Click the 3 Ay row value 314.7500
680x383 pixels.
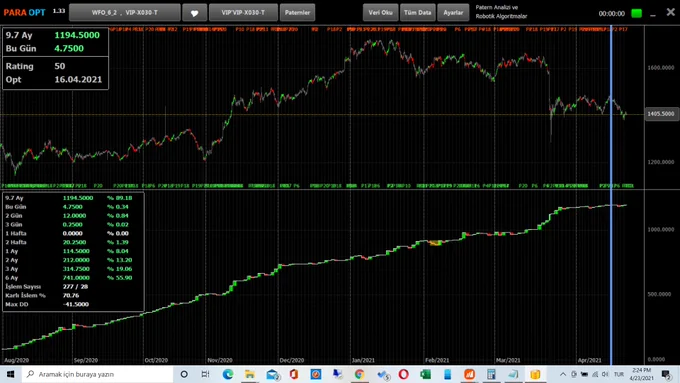coord(76,269)
